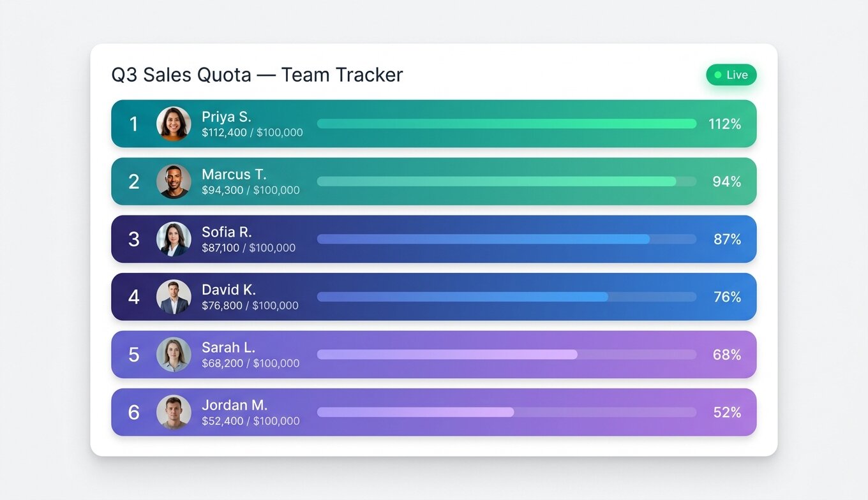This screenshot has height=500, width=868.
Task: Click the 52% percentage value
Action: pos(727,413)
